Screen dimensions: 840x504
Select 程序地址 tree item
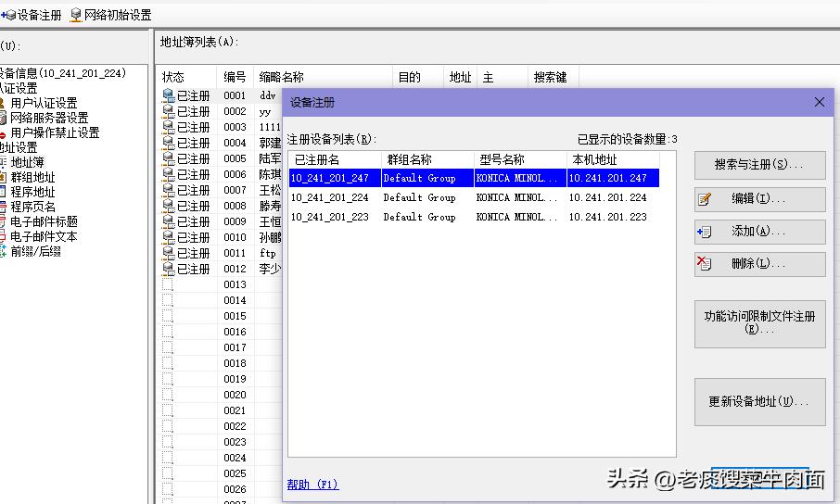click(32, 192)
